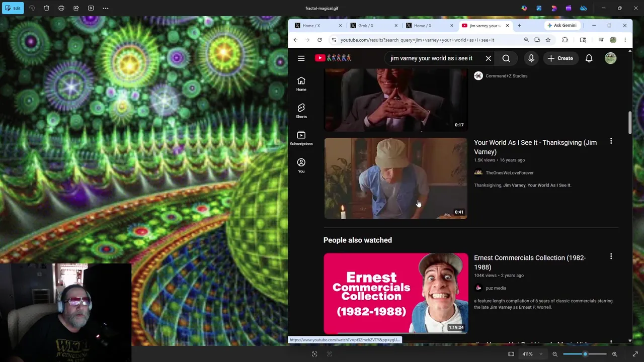
Task: Click title 'Your World As I See It - Thanksgiving'
Action: [535, 147]
